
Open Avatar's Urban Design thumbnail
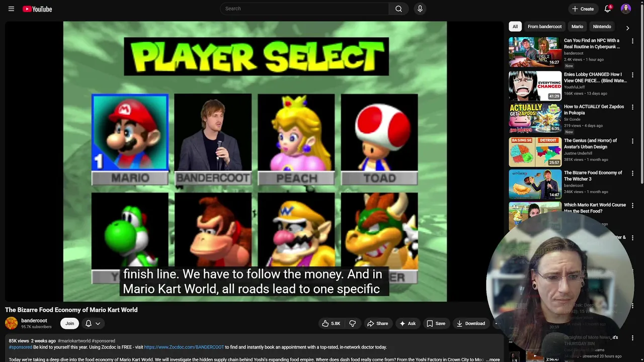(535, 152)
